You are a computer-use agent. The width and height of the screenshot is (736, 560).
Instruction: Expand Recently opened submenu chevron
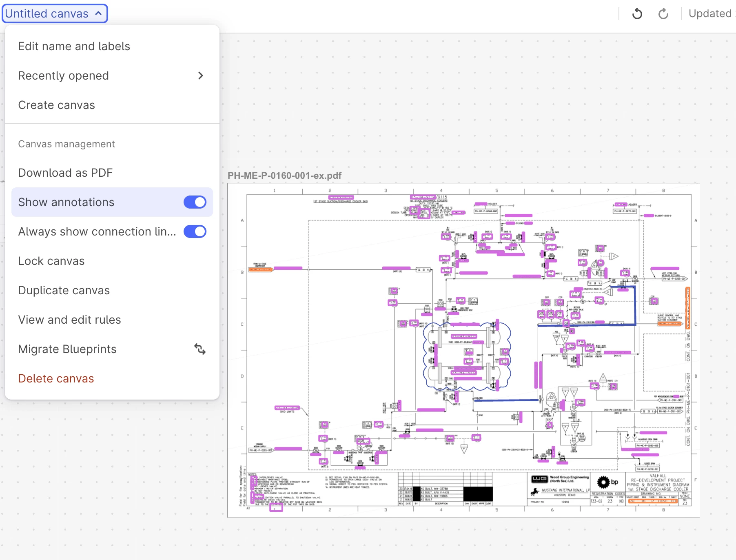pos(200,76)
